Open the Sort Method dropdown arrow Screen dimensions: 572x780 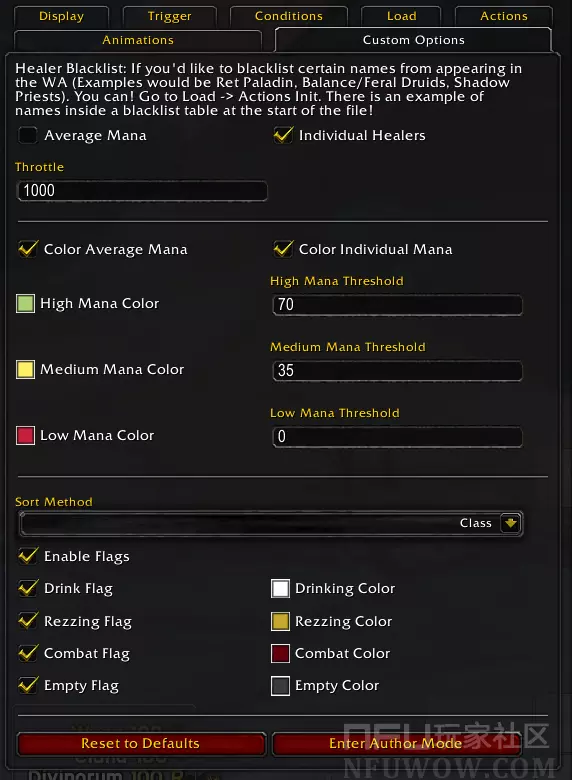coord(510,523)
